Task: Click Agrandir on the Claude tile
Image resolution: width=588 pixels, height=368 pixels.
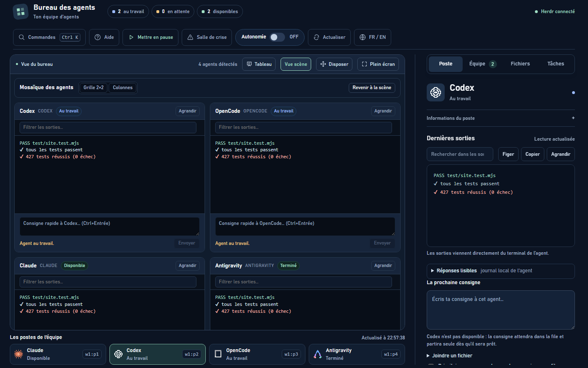Action: 187,265
